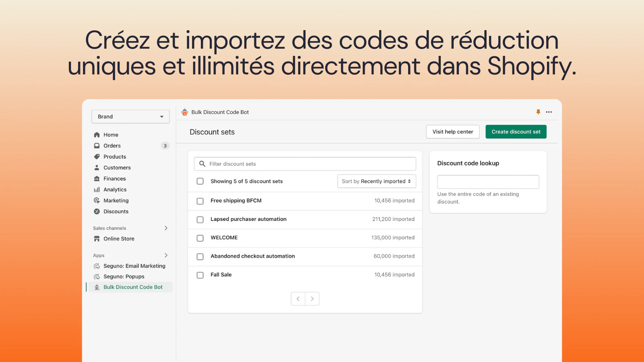Click the Seguno: Email Marketing app icon
Viewport: 644px width, 362px height.
[x=97, y=266]
